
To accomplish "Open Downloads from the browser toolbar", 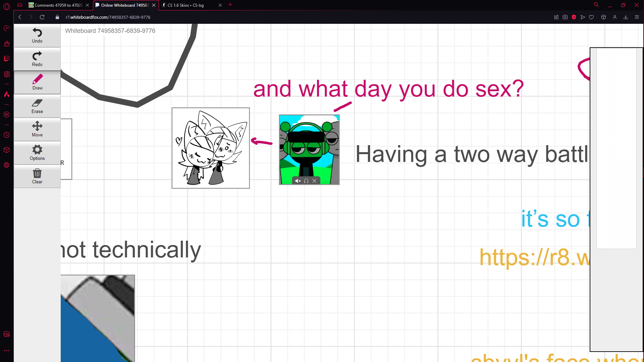I will [x=626, y=17].
